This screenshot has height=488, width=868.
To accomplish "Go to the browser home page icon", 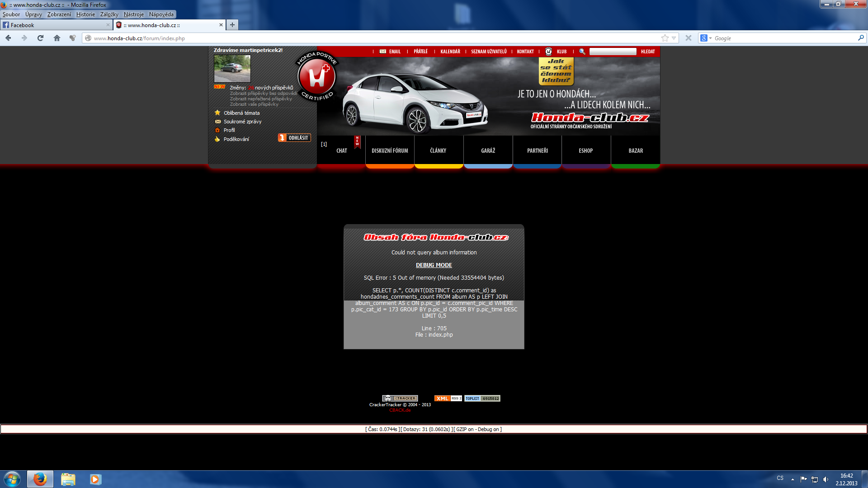I will pyautogui.click(x=57, y=38).
